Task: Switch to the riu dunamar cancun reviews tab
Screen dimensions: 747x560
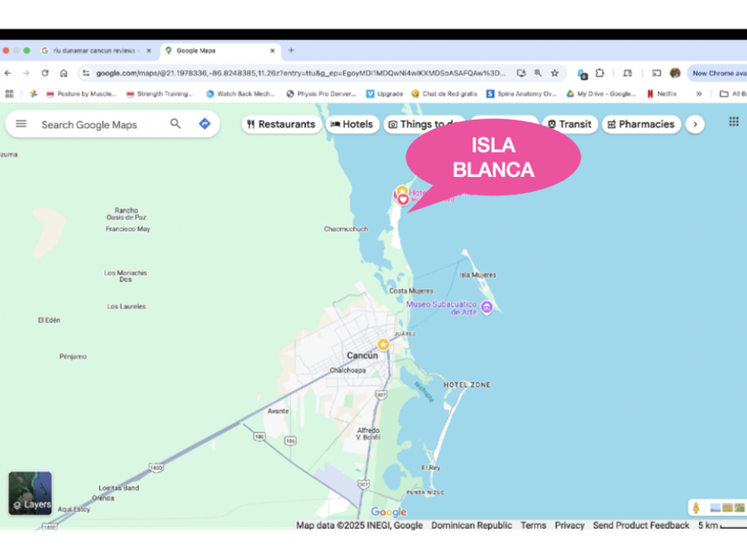Action: tap(94, 51)
